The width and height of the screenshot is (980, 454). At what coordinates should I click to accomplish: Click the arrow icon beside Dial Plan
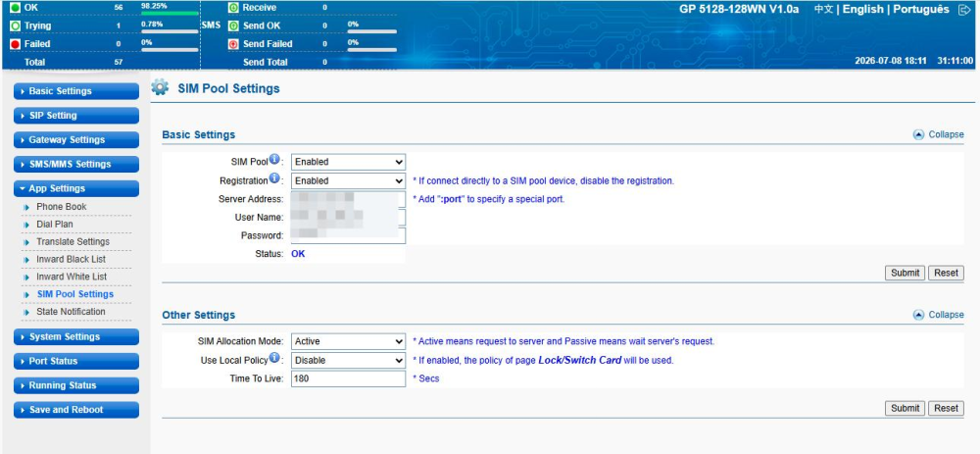tap(26, 225)
